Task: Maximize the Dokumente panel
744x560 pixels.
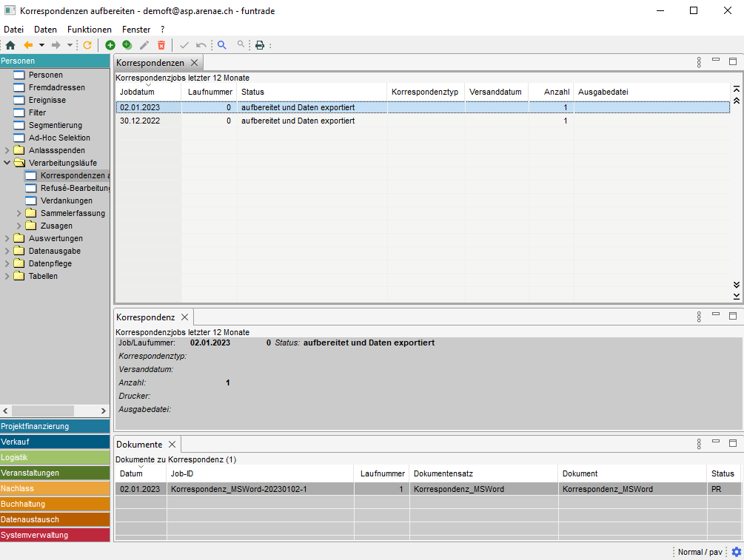Action: point(733,444)
